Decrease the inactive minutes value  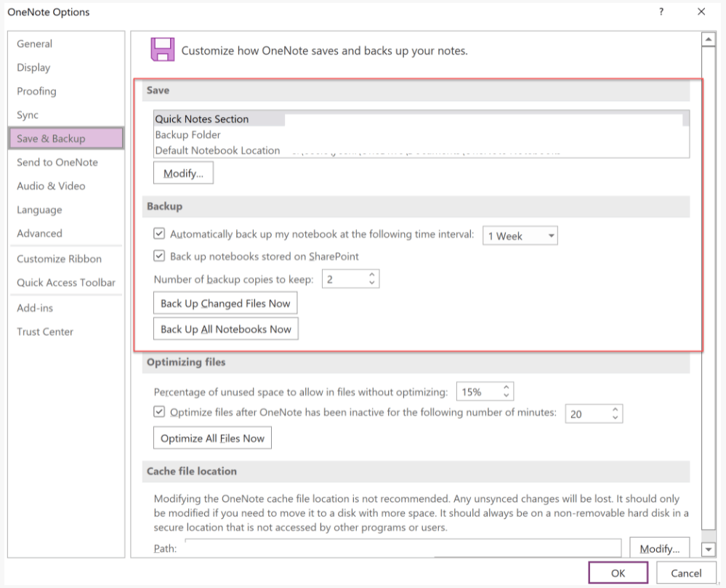616,418
